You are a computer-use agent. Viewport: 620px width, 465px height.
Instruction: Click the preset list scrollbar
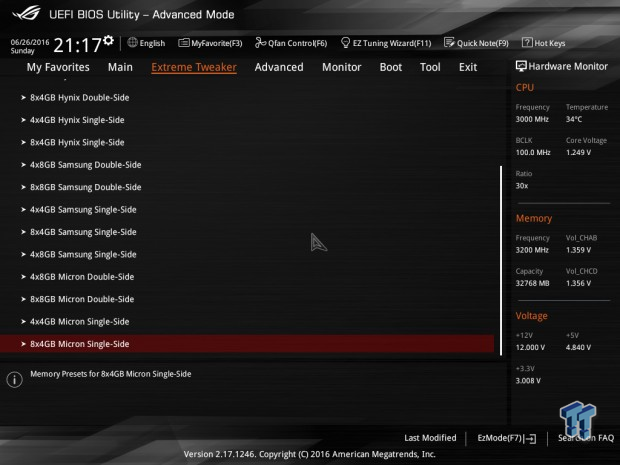pyautogui.click(x=501, y=260)
